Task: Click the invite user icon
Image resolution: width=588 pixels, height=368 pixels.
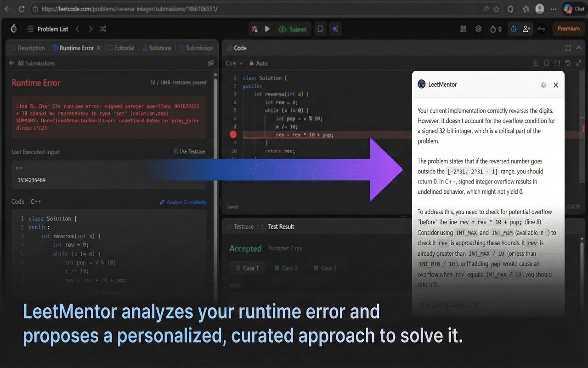Action: click(x=526, y=29)
